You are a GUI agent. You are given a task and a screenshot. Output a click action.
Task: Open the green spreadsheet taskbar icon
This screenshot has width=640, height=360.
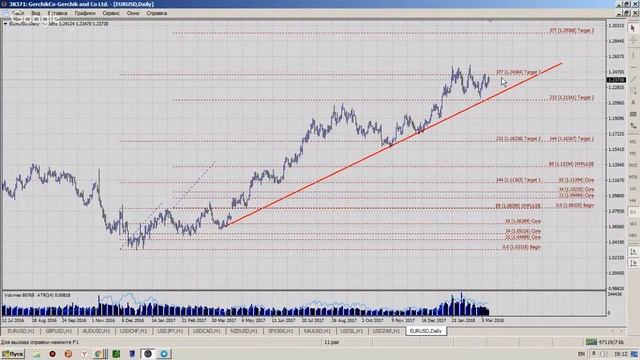(x=116, y=354)
